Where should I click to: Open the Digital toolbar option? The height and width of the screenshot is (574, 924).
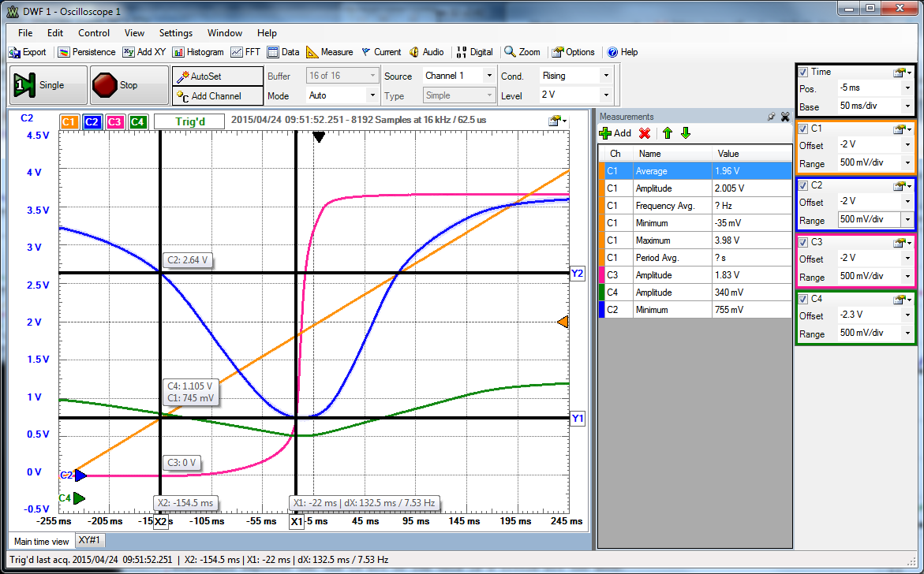coord(474,52)
